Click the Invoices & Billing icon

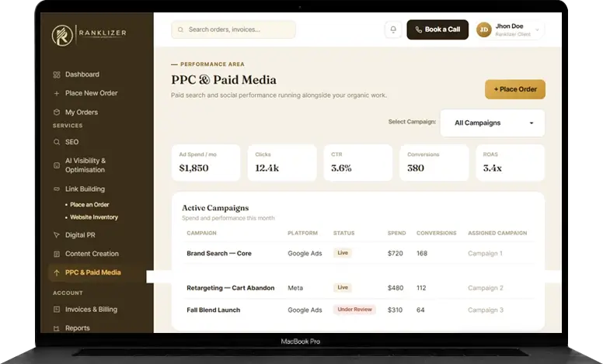pos(57,310)
